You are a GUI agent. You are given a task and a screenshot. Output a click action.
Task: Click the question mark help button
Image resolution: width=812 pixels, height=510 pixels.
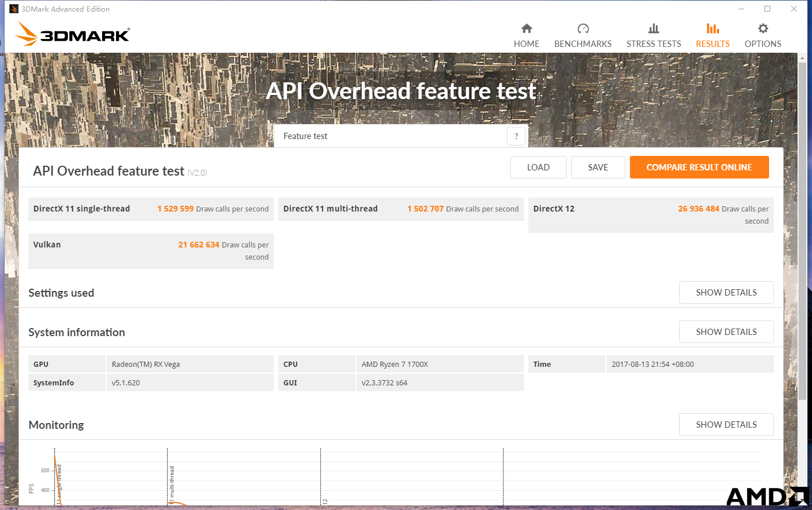[516, 136]
